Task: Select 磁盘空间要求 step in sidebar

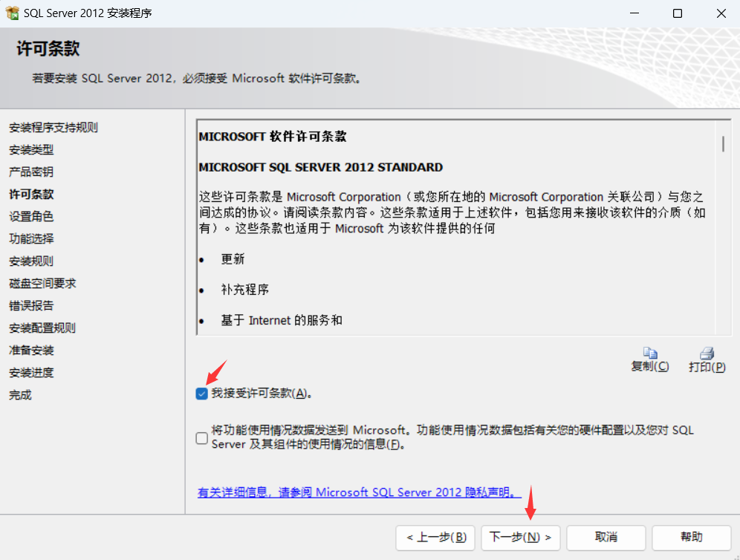Action: tap(42, 284)
